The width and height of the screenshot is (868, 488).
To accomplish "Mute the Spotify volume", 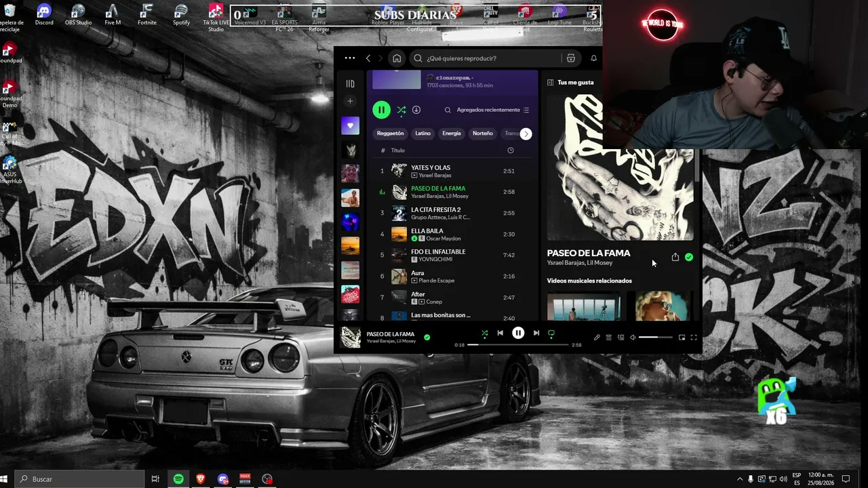I will 633,338.
